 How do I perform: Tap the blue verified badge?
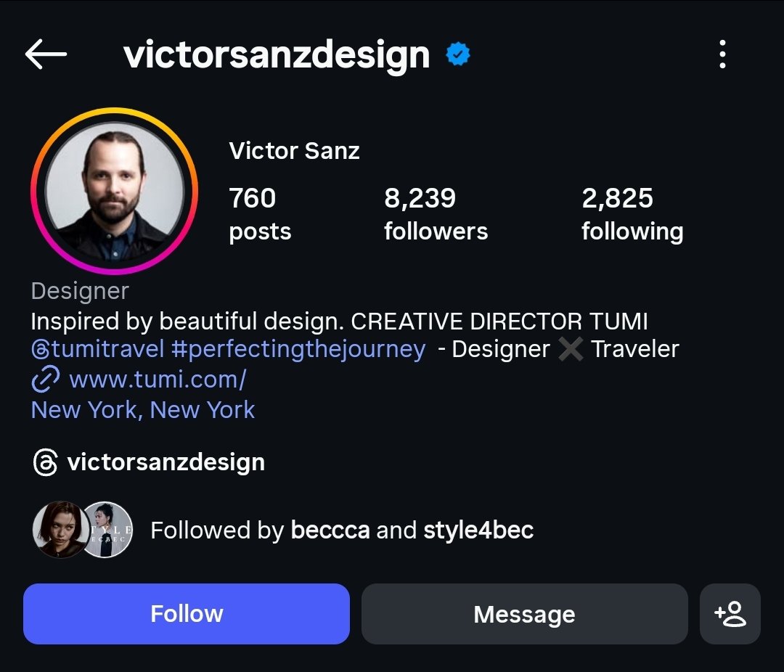pyautogui.click(x=458, y=54)
